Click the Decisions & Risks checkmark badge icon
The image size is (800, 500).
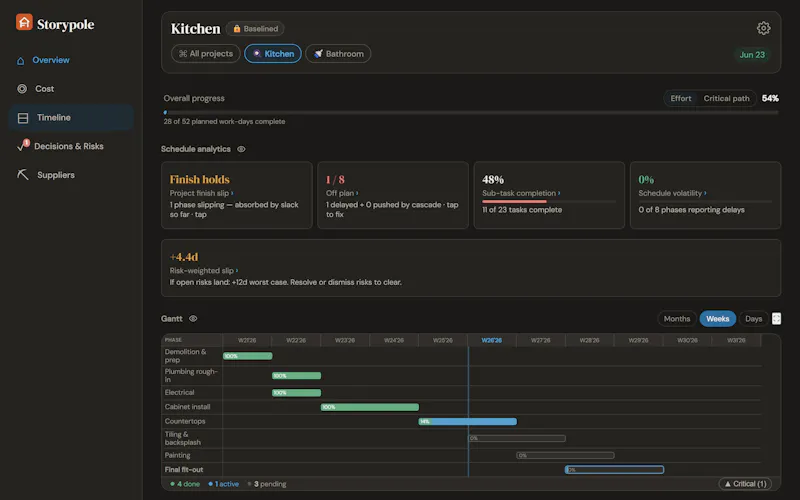coord(23,145)
